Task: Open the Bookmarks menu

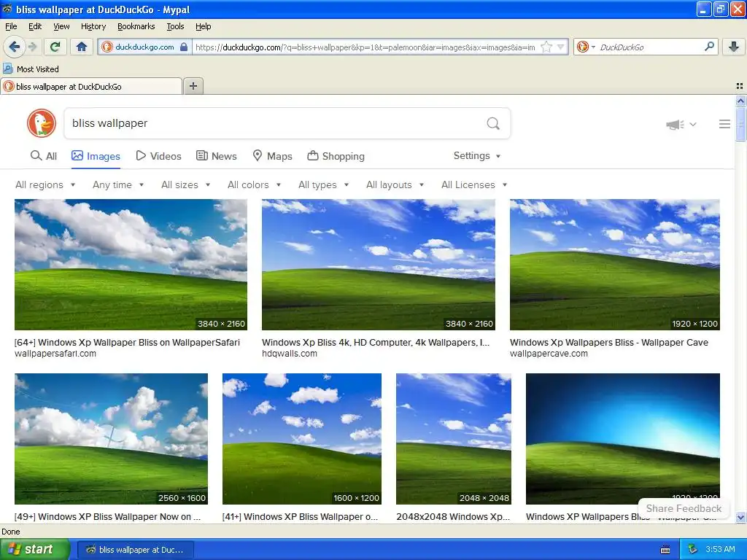Action: pos(136,26)
